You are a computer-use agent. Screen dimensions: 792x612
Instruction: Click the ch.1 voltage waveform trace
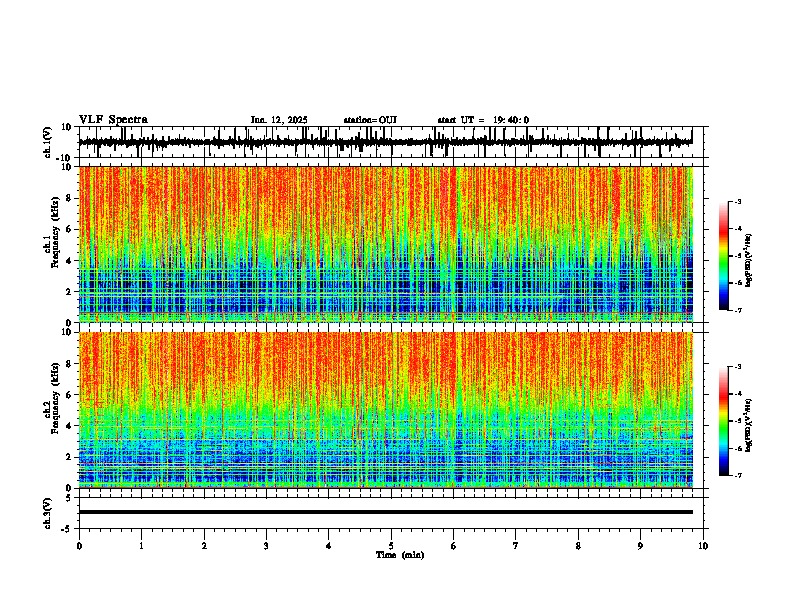(385, 142)
